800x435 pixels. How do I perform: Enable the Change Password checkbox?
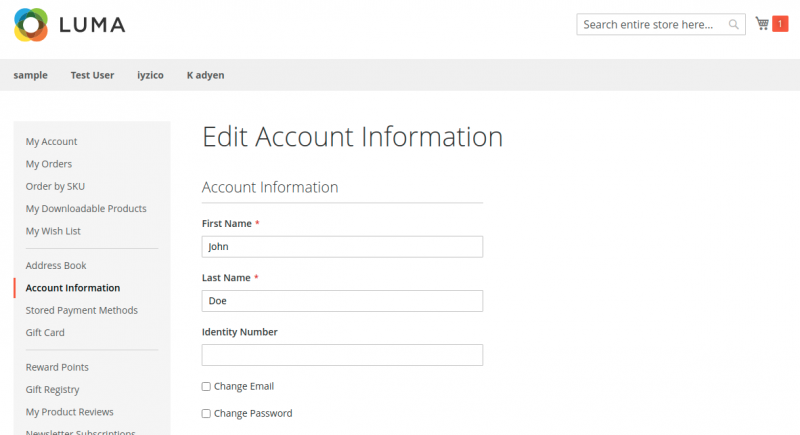pos(206,414)
